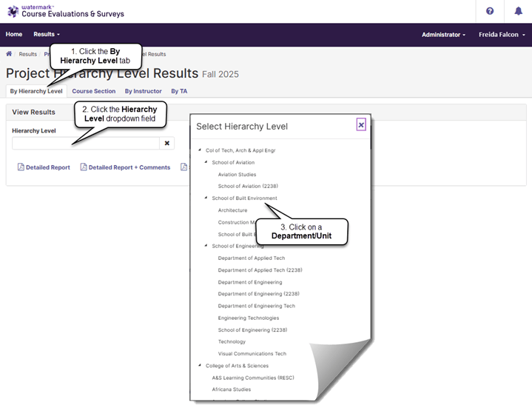
Task: Click the Hierarchy Level input field
Action: coord(86,143)
